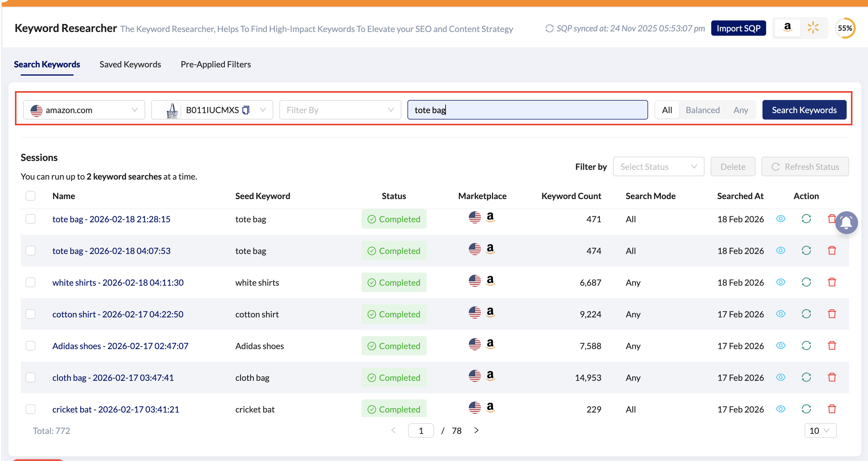Tick checkbox for cloth bag session
The height and width of the screenshot is (461, 868).
[x=31, y=377]
